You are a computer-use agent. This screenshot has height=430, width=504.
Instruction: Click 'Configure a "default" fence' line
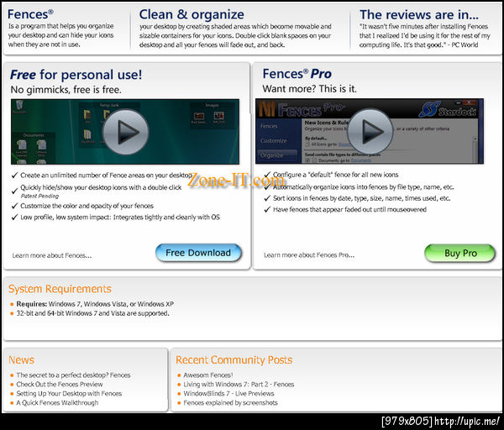[x=335, y=175]
